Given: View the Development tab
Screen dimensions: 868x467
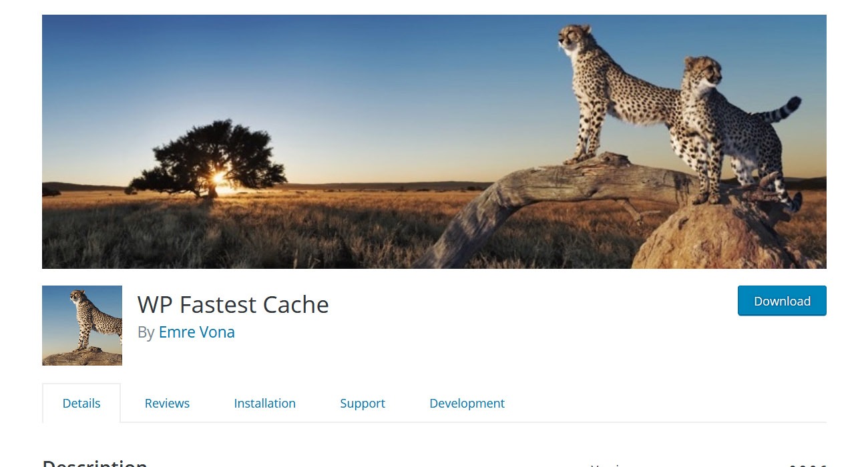Looking at the screenshot, I should click(x=467, y=403).
